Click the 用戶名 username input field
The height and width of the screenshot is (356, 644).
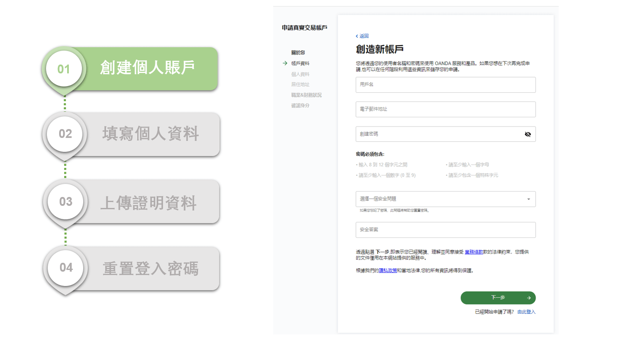[446, 84]
